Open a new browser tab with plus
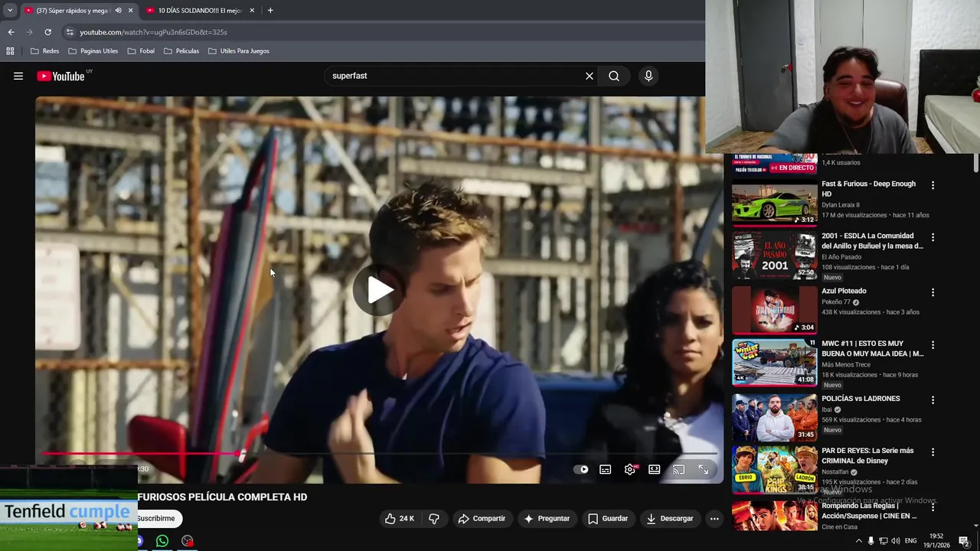 270,11
